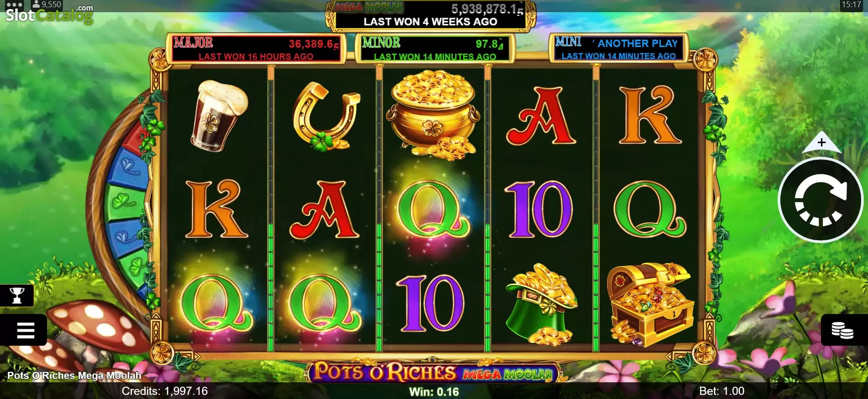Viewport: 868px width, 399px height.
Task: Select the Major jackpot panel
Action: 256,48
